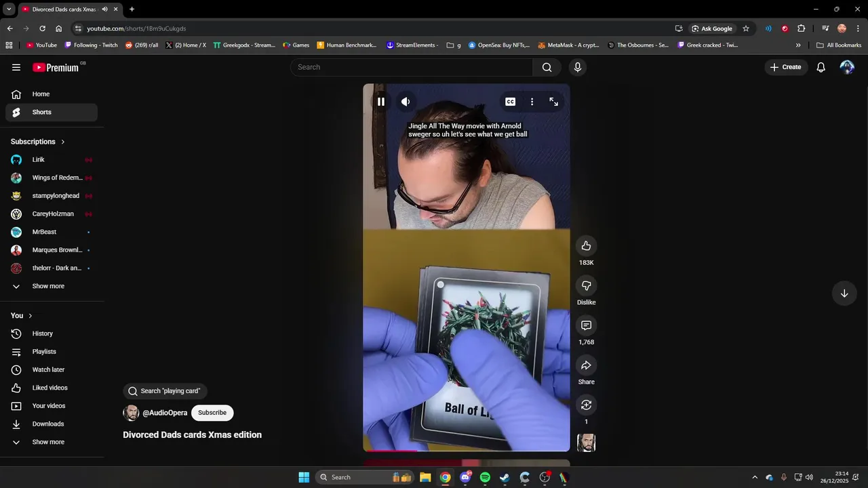Click Ask Google button in address bar
Viewport: 868px width, 488px height.
click(x=712, y=28)
